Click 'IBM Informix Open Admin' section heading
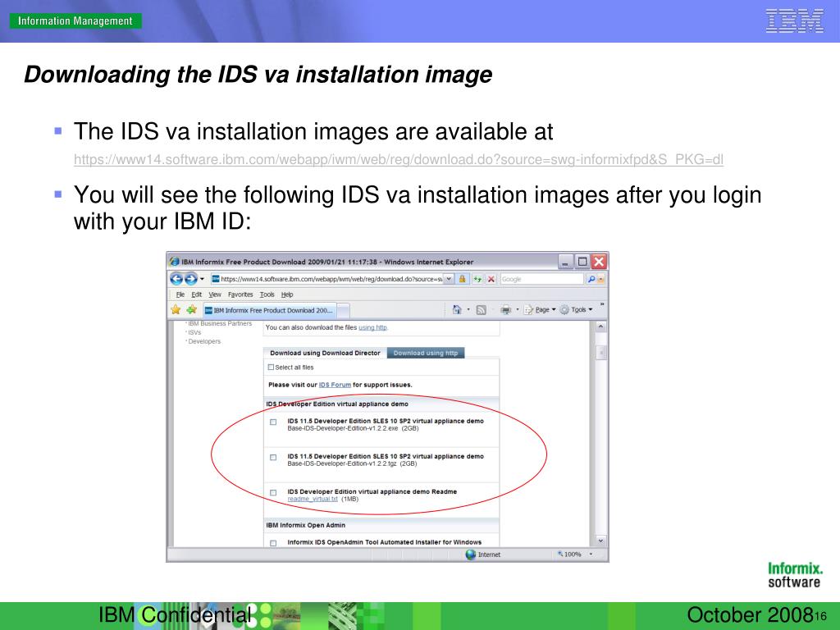Viewport: 840px width, 630px height. point(306,525)
